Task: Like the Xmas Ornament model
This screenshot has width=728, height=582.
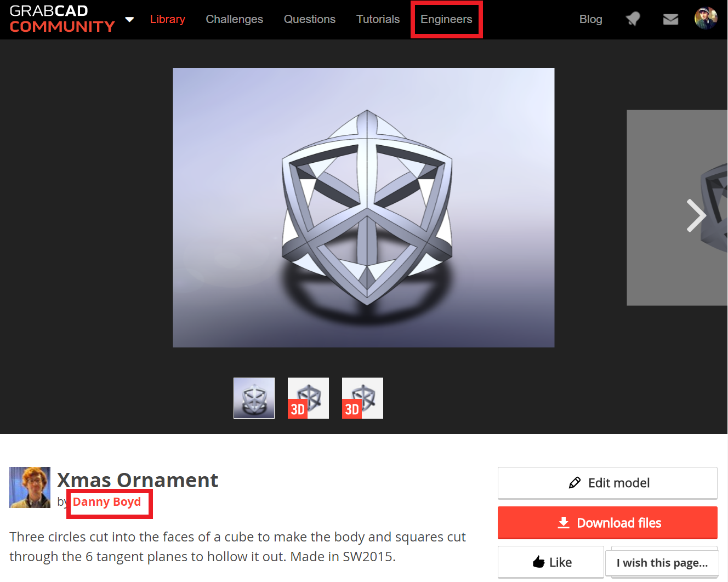Action: 551,562
